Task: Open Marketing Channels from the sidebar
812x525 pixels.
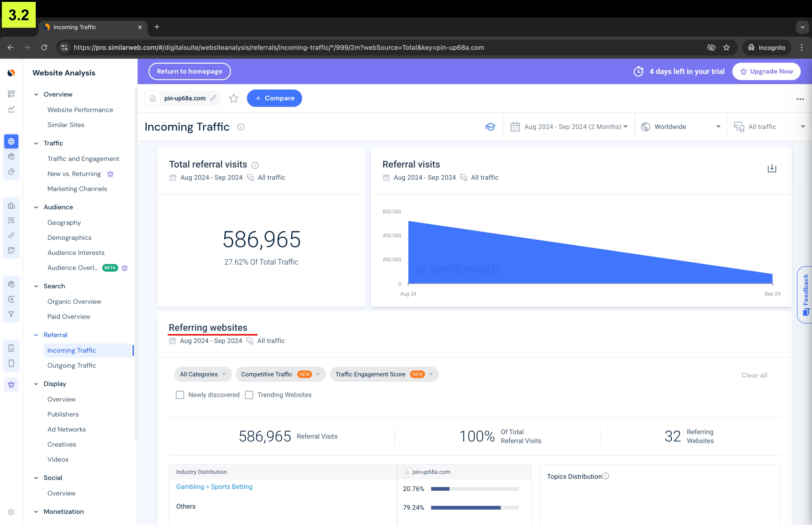Action: pyautogui.click(x=77, y=189)
